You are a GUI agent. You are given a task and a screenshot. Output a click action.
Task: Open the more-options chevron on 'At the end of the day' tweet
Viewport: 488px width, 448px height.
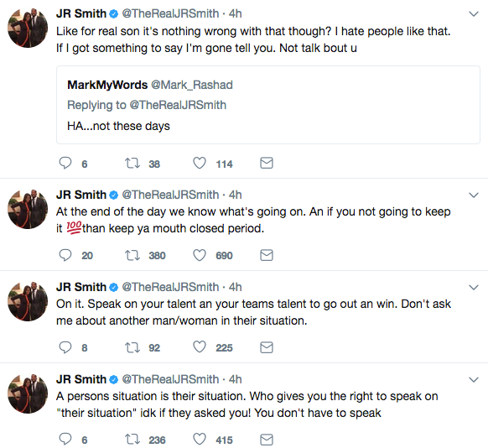474,195
